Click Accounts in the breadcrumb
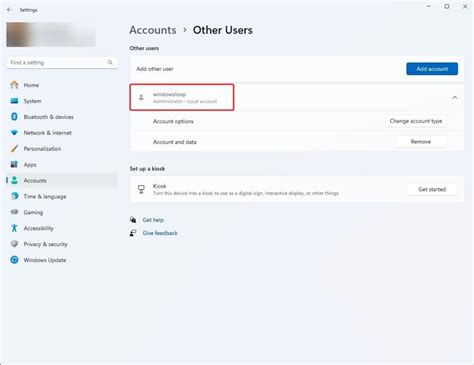474x365 pixels. point(153,30)
